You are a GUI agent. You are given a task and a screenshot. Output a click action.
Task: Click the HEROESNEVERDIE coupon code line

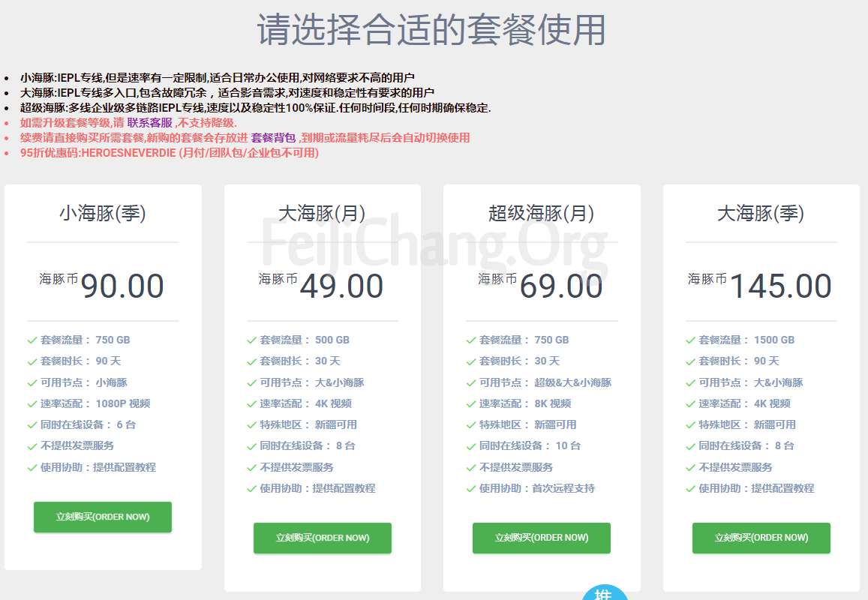pos(170,153)
